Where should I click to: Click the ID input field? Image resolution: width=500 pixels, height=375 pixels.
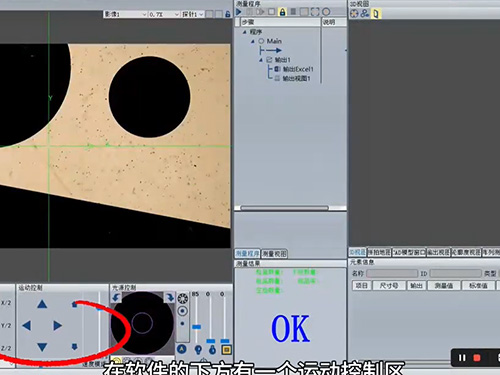(x=455, y=274)
